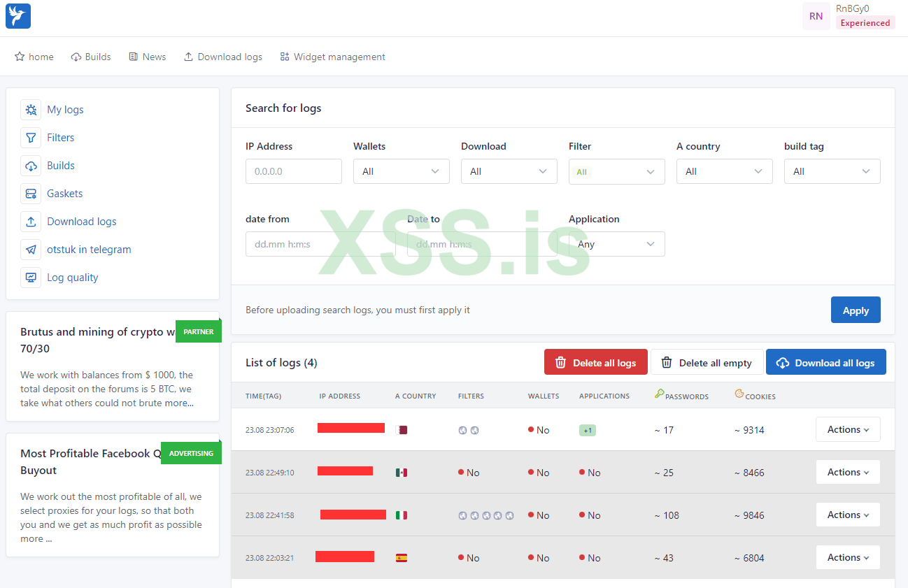Click the Experienced badge under the username
The width and height of the screenshot is (908, 588).
865,23
